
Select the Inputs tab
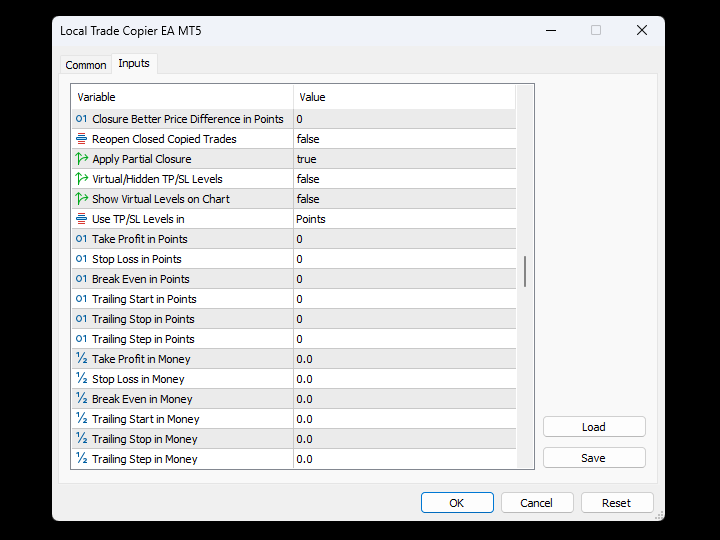click(134, 63)
